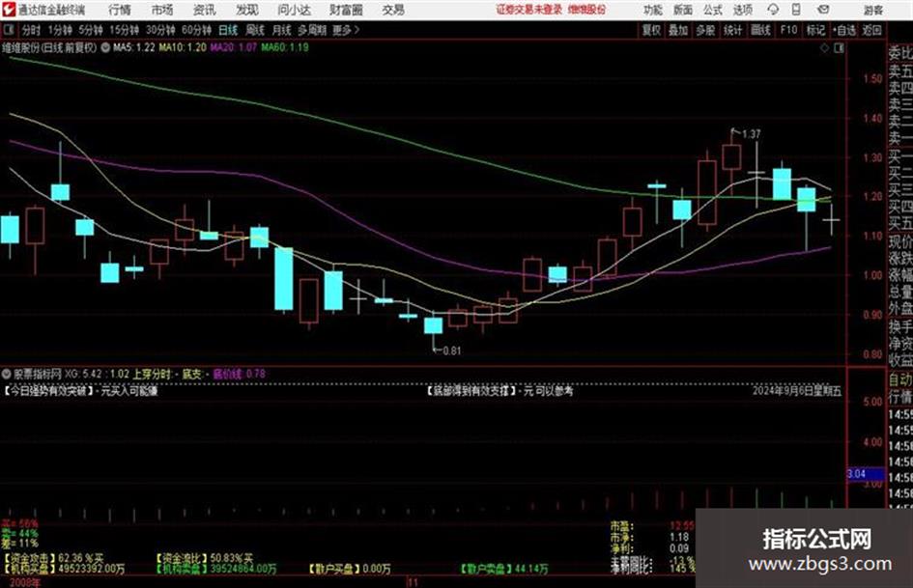913x588 pixels.
Task: Select the 日线 daily chart tab
Action: [228, 30]
